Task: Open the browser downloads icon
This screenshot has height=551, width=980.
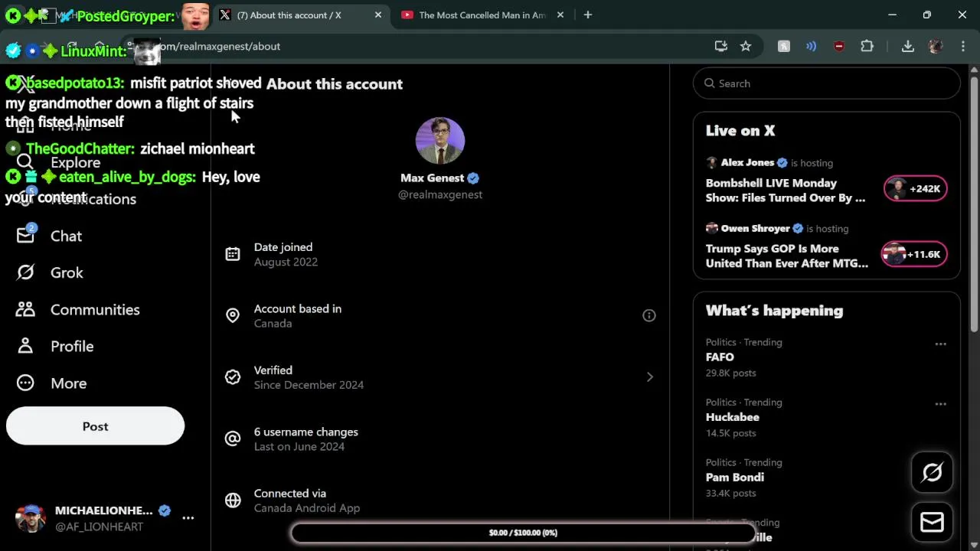Action: [908, 46]
